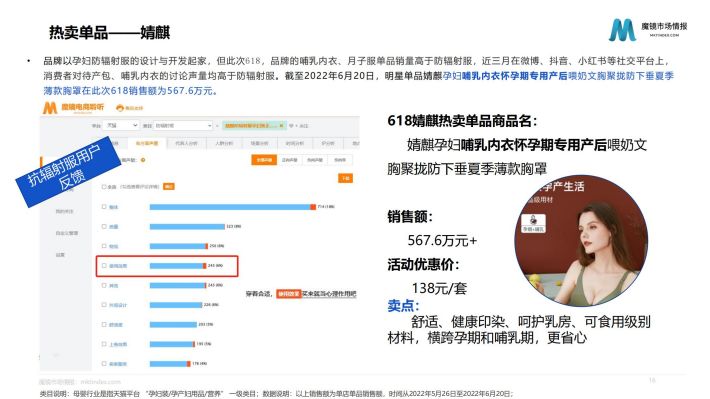Switch to the 人群分析 tab
The image size is (710, 399).
(x=224, y=143)
